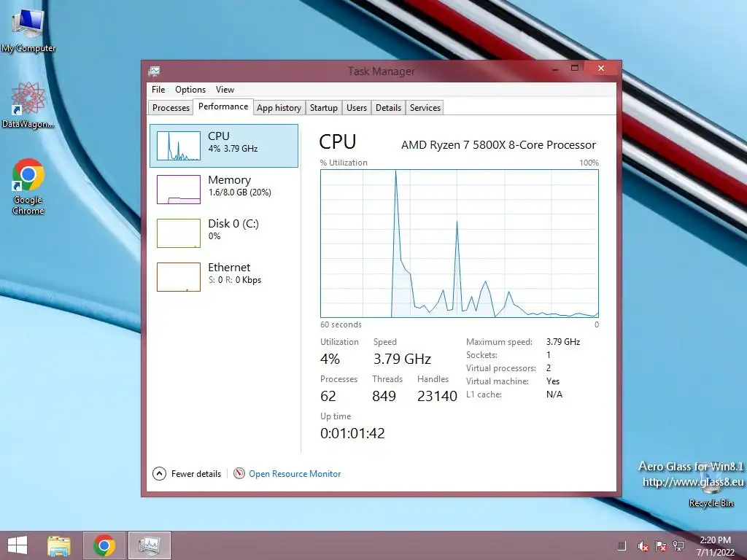The width and height of the screenshot is (747, 560).
Task: Click the Utilization value 4%
Action: pos(330,359)
